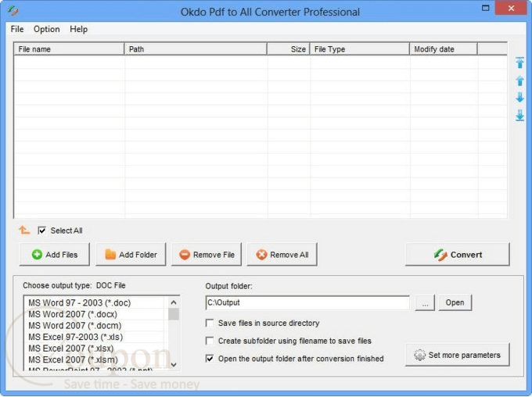The height and width of the screenshot is (397, 532).
Task: Open the File menu
Action: tap(17, 29)
